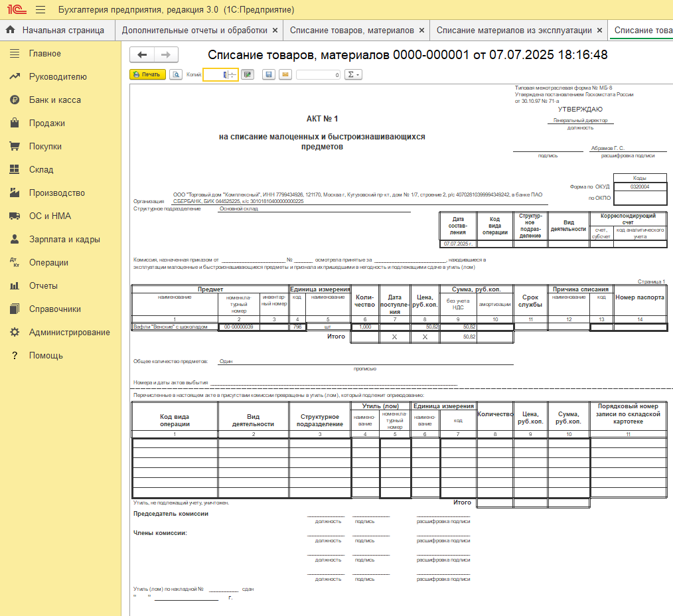This screenshot has width=673, height=616.
Task: Save the document with the floppy disk icon
Action: click(269, 75)
